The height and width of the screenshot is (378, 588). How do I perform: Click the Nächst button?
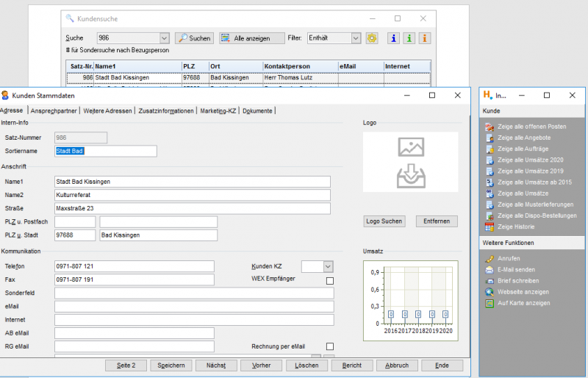pos(216,365)
